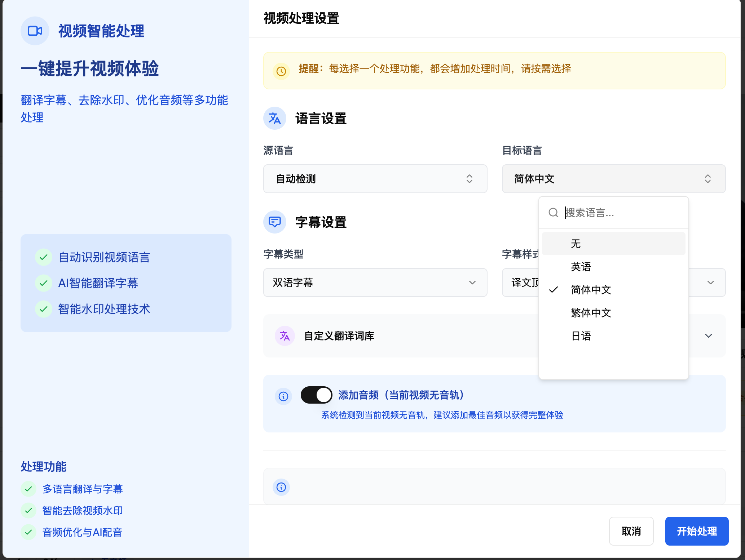Click the clock icon in the yellow reminder banner

(281, 71)
